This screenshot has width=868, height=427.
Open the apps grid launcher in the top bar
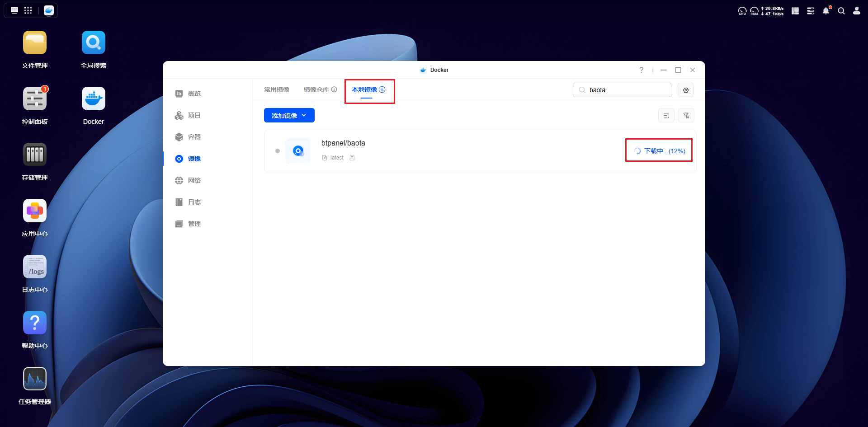pos(28,10)
